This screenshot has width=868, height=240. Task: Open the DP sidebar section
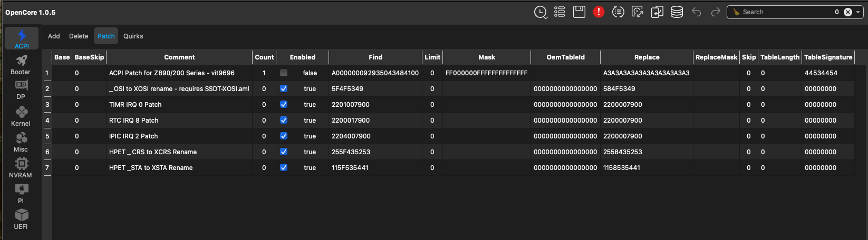pos(21,90)
